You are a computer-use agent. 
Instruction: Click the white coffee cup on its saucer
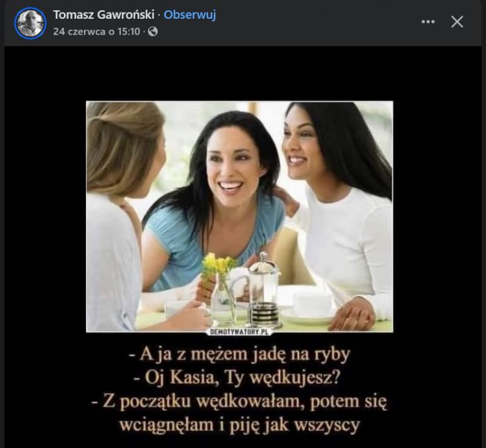[312, 306]
